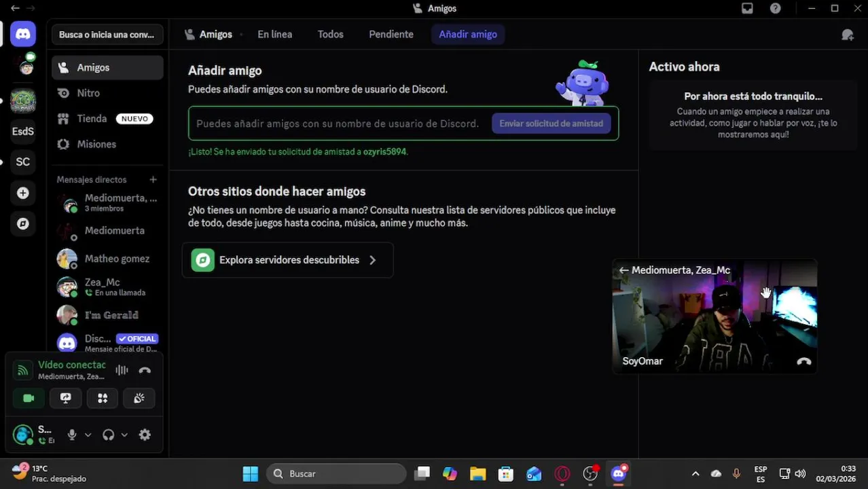This screenshot has width=868, height=489.
Task: Go back with title bar left arrow
Action: (x=15, y=9)
